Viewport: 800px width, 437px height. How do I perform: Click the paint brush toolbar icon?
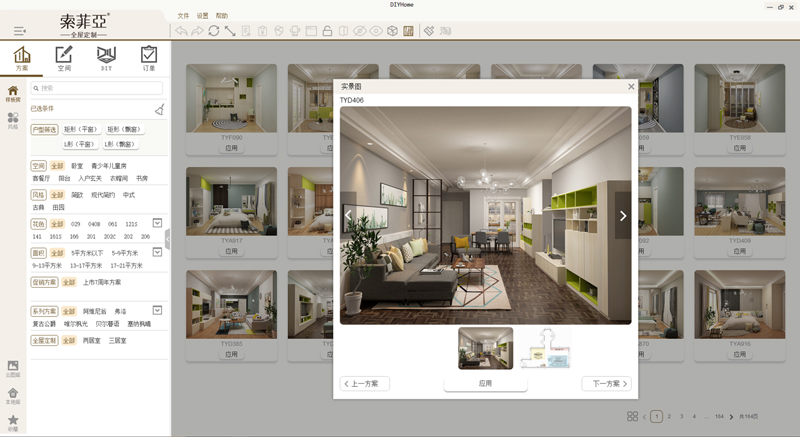[x=429, y=31]
